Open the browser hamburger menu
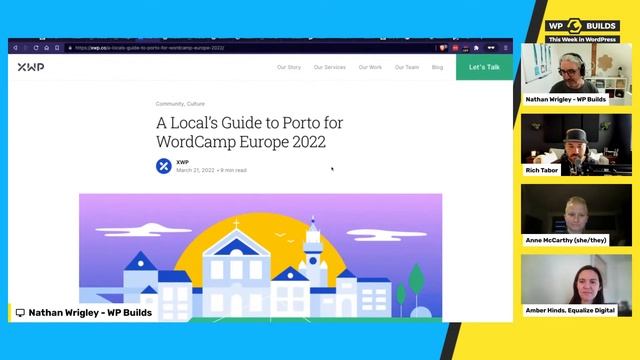The image size is (640, 360). (506, 48)
